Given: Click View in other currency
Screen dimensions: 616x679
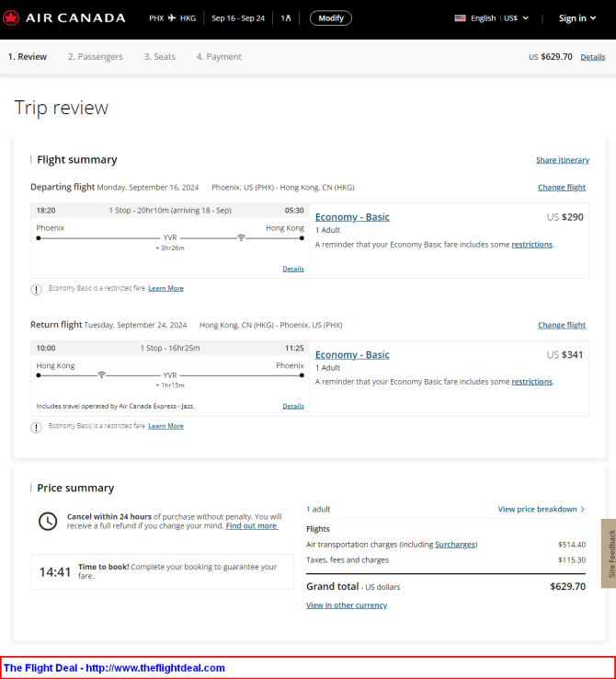Looking at the screenshot, I should 347,605.
